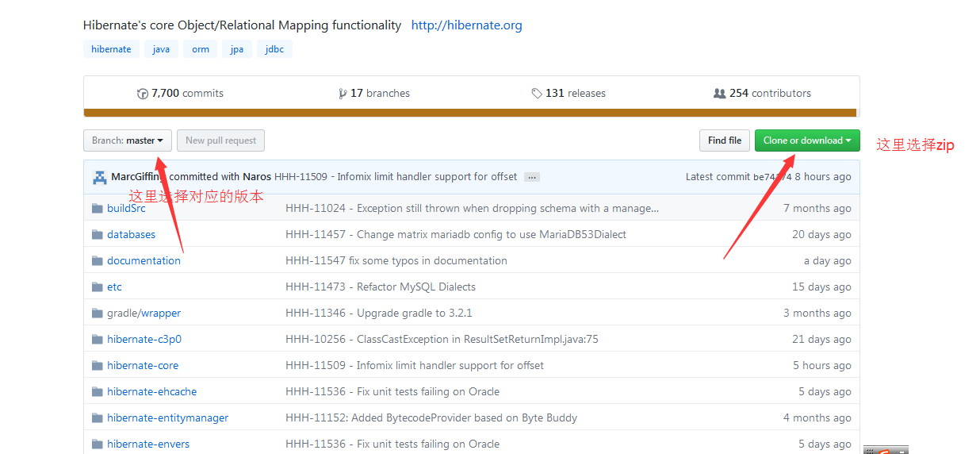Open hibernate-envers row HHH-11536 commit message
The width and height of the screenshot is (980, 454).
392,444
